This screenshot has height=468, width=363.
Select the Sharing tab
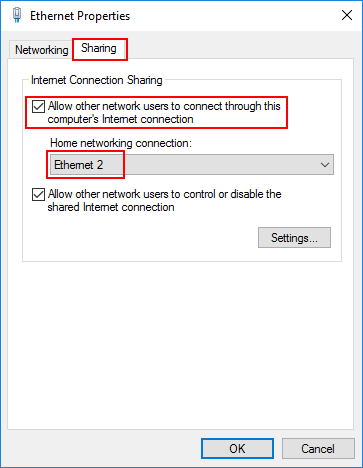coord(99,48)
